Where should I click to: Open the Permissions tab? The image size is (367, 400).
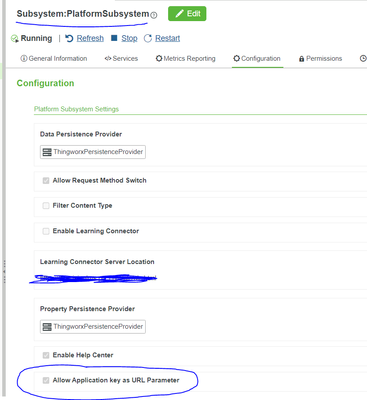[x=320, y=58]
